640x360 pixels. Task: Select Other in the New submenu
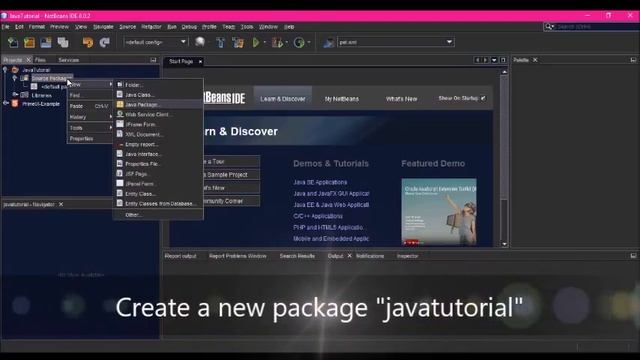[x=158, y=215]
